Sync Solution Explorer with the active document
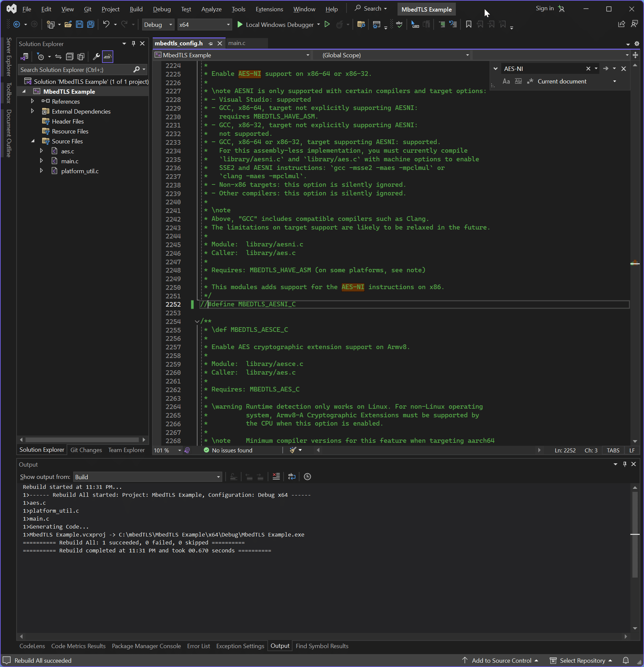The image size is (644, 667). tap(58, 57)
